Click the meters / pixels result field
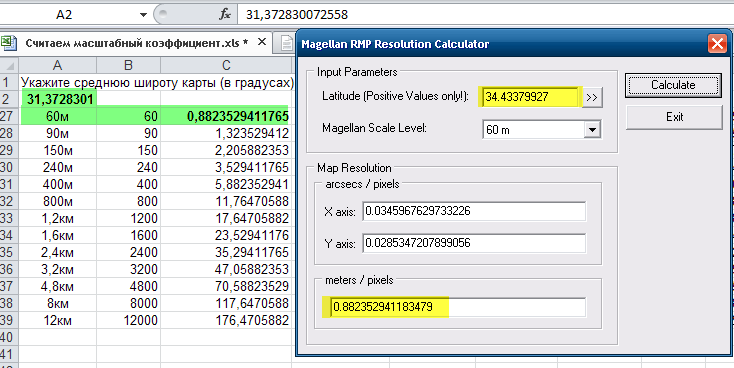734x368 pixels. click(458, 307)
